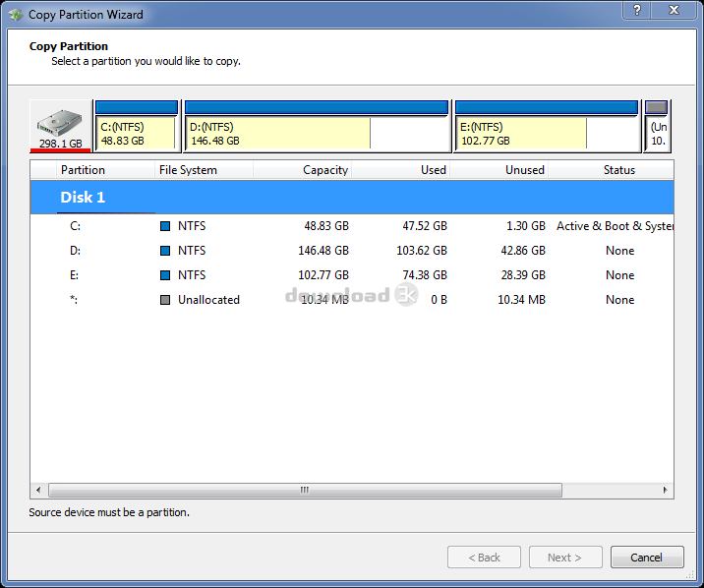Screen dimensions: 704x588
Task: Click the horizontal scrollbar thumb
Action: click(305, 490)
